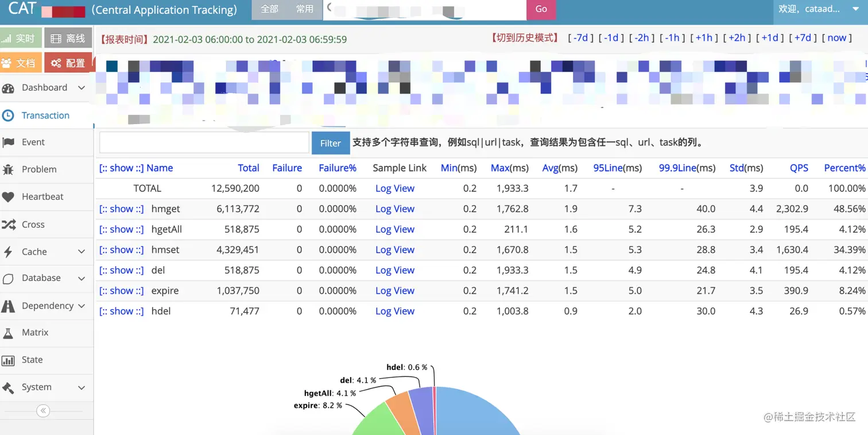The height and width of the screenshot is (435, 868).
Task: Click the domain search box in header
Action: click(x=424, y=10)
